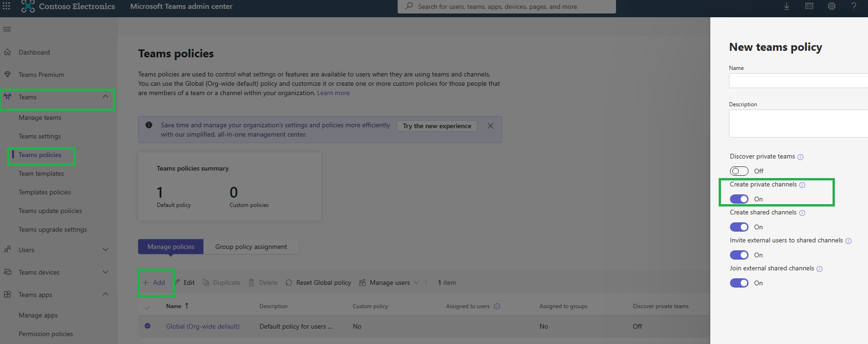Open the Global (Org-wide default) policy link
The image size is (868, 344).
tap(203, 326)
